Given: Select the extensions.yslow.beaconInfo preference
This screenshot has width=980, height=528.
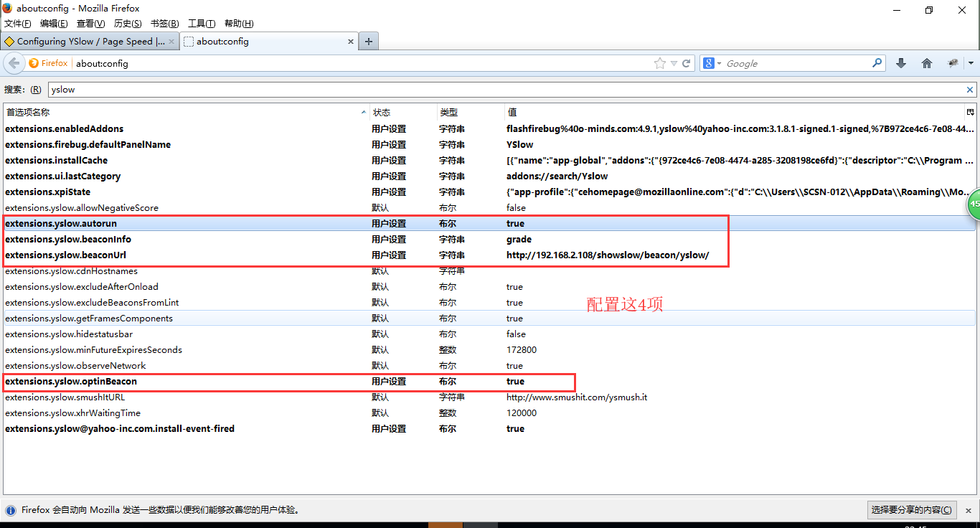Looking at the screenshot, I should point(489,240).
